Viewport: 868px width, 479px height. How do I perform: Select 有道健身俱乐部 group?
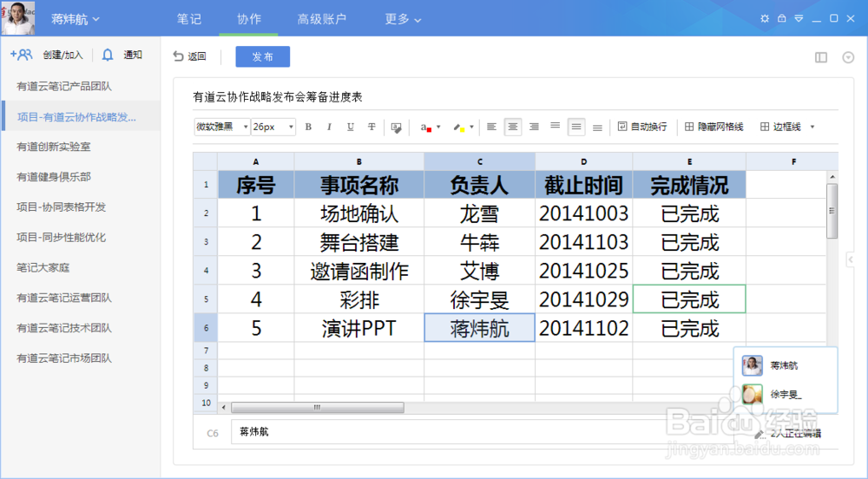[x=81, y=177]
